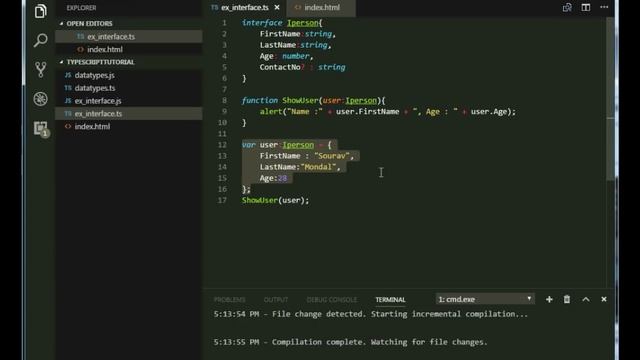This screenshot has height=360, width=640.
Task: Create a new terminal with plus icon
Action: (x=549, y=299)
